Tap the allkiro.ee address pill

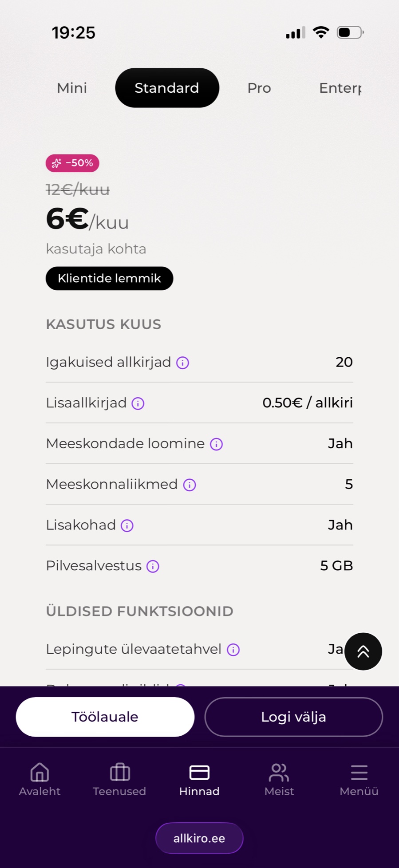(199, 838)
